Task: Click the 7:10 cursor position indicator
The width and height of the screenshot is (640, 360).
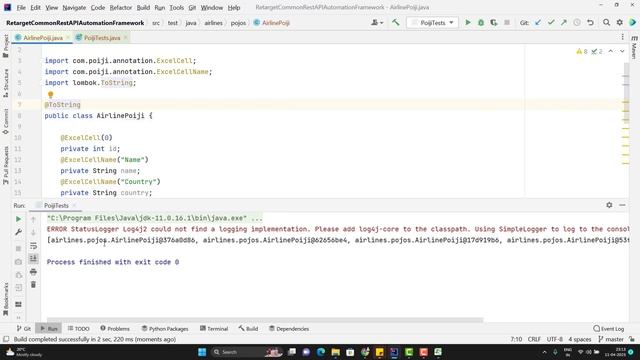Action: pyautogui.click(x=516, y=339)
